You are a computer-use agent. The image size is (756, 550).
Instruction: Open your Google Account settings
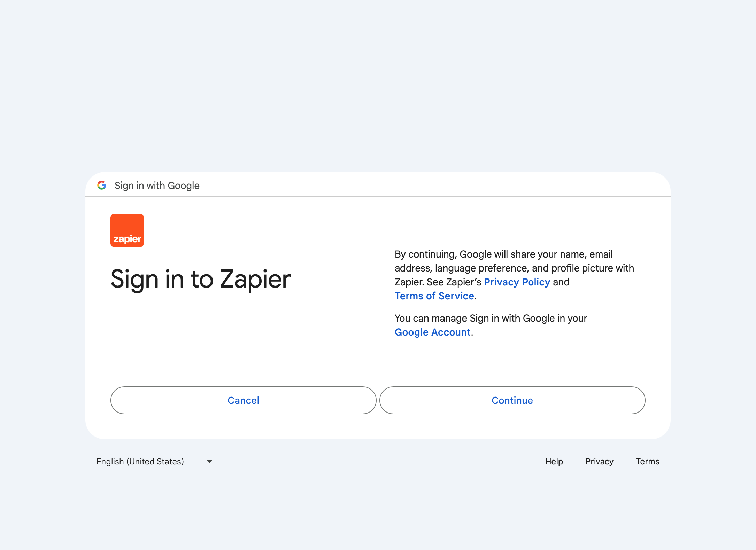coord(431,332)
